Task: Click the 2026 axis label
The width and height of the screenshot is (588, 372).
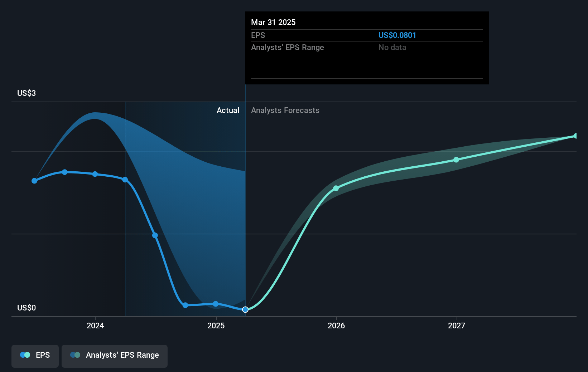Action: tap(336, 325)
